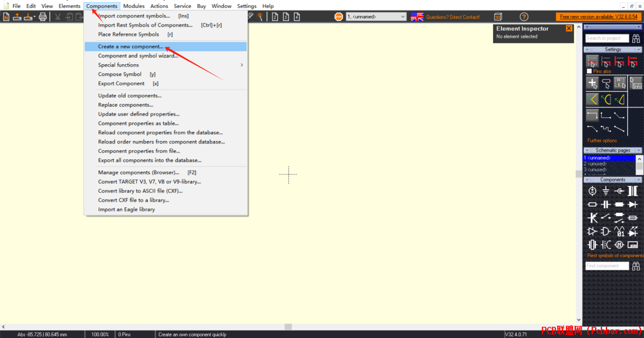Select the Info pointer tool icon
644x338 pixels.
(636, 83)
